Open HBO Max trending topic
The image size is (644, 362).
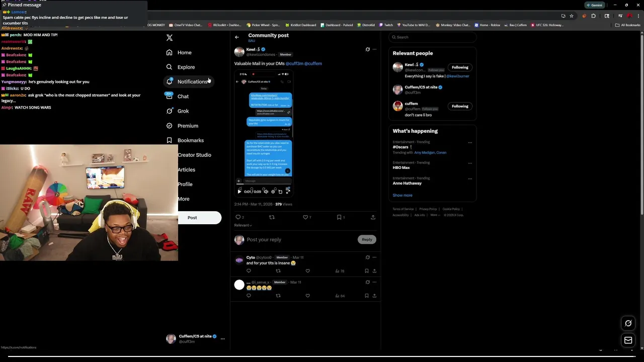[x=401, y=168]
